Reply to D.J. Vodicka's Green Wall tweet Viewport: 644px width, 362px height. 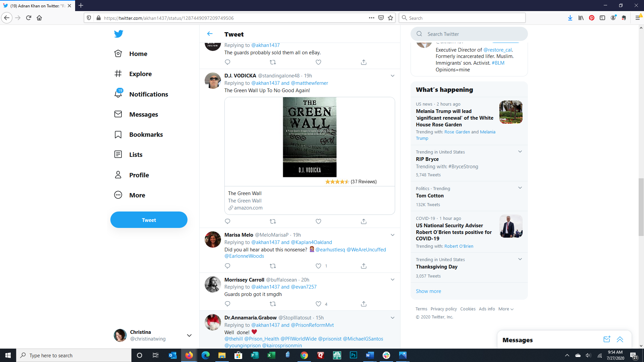click(x=227, y=221)
